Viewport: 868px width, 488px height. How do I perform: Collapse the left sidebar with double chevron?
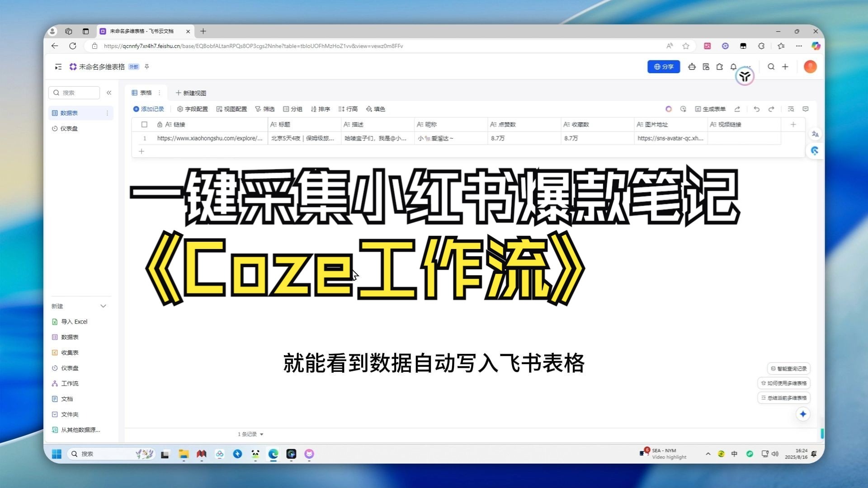pos(109,93)
